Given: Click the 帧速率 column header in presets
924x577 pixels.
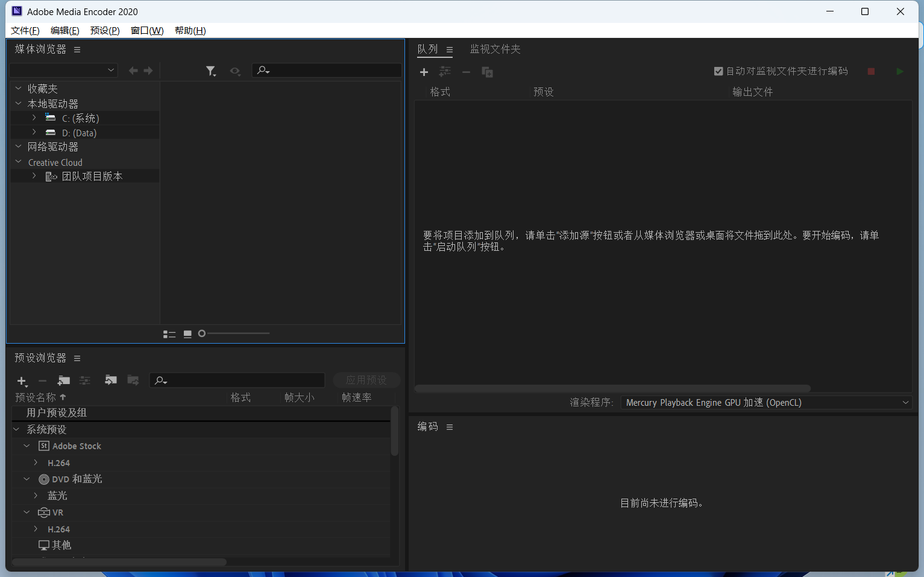Looking at the screenshot, I should tap(357, 397).
